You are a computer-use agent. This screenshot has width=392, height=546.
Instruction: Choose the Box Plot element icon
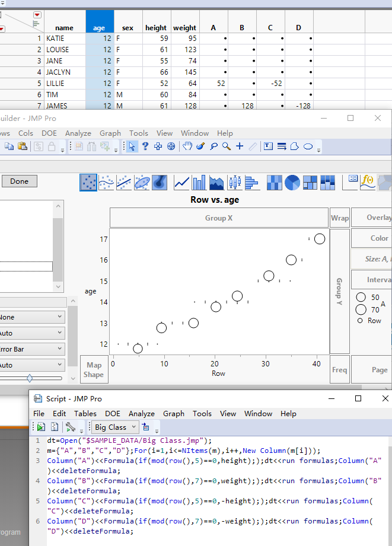point(235,183)
